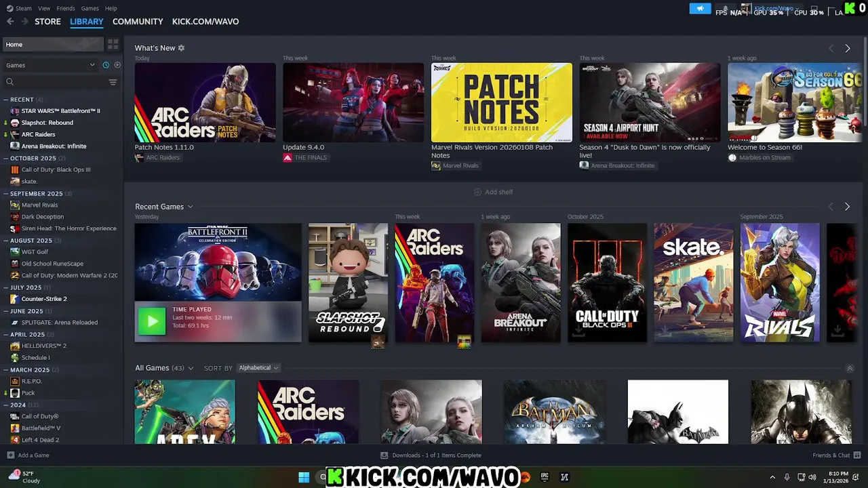The height and width of the screenshot is (488, 868).
Task: Open the Games menu in menu bar
Action: [x=90, y=8]
